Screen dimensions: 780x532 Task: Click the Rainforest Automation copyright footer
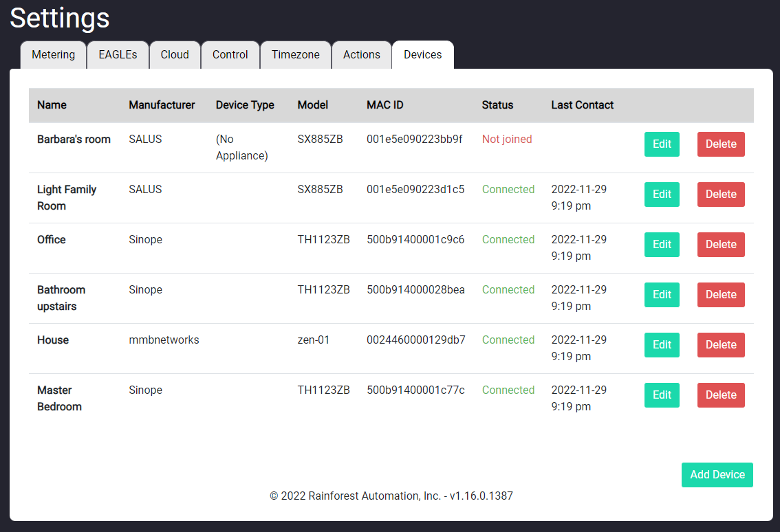[x=391, y=496]
